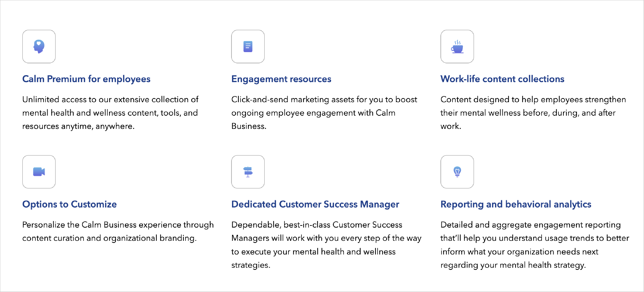Screen dimensions: 644x292
Task: Click the Content designed to help employees paragraph
Action: coord(533,113)
